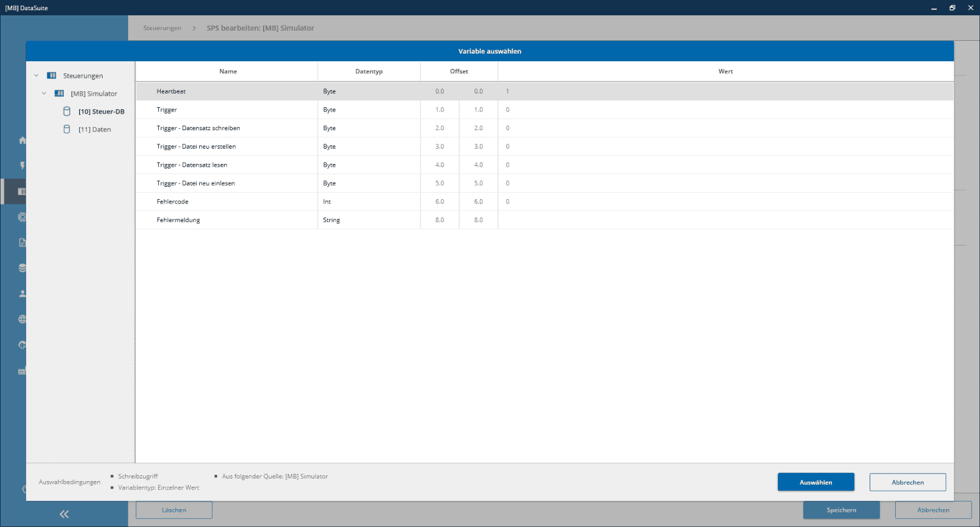Close the DataSuite window
This screenshot has height=527, width=980.
(970, 8)
